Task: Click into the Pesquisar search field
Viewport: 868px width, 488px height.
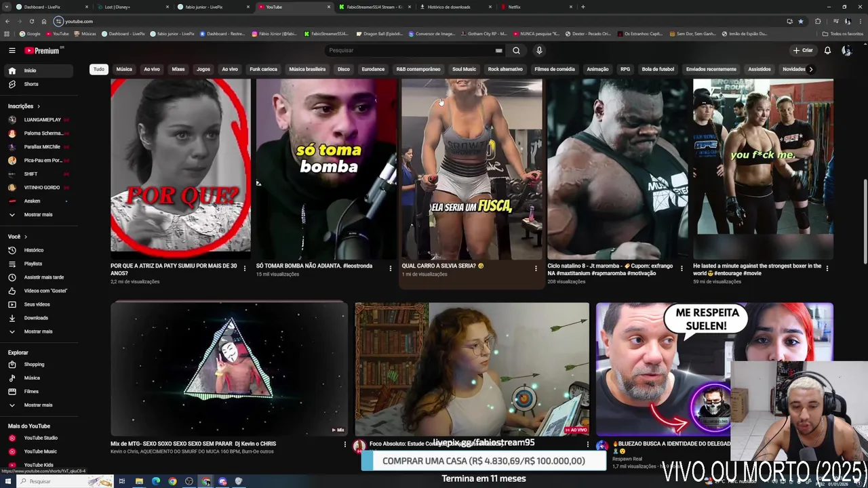Action: (410, 50)
